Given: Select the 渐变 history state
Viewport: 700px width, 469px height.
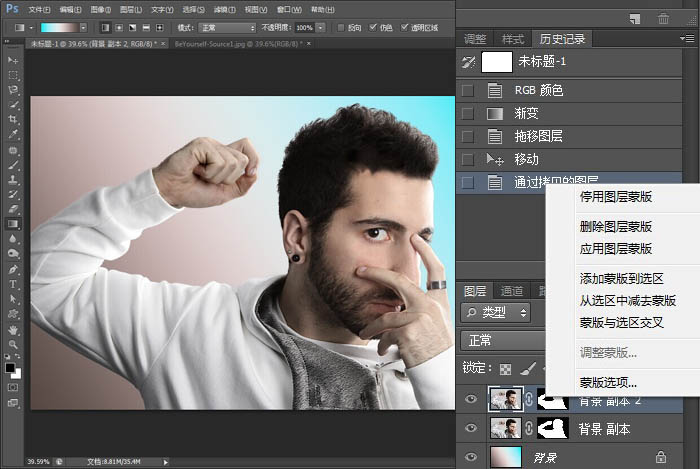Looking at the screenshot, I should coord(527,113).
